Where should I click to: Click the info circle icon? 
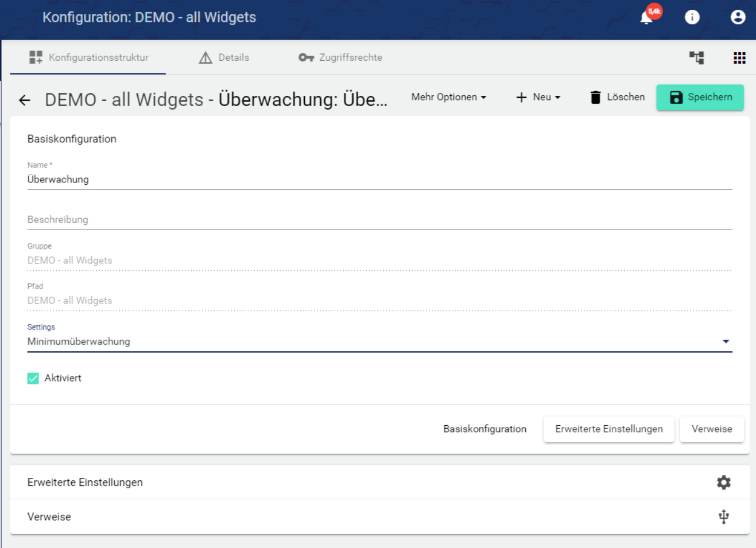click(692, 17)
